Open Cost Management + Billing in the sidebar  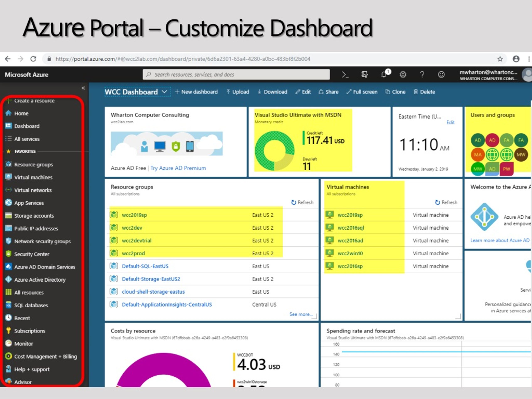(41, 356)
